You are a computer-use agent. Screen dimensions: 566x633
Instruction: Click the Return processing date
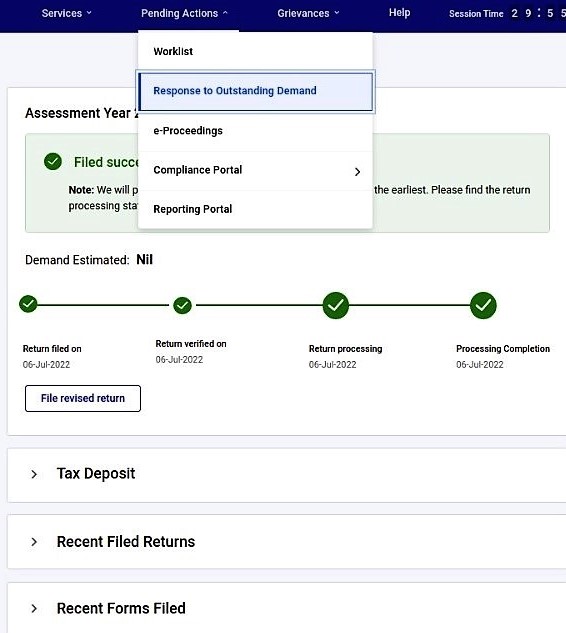pyautogui.click(x=333, y=365)
